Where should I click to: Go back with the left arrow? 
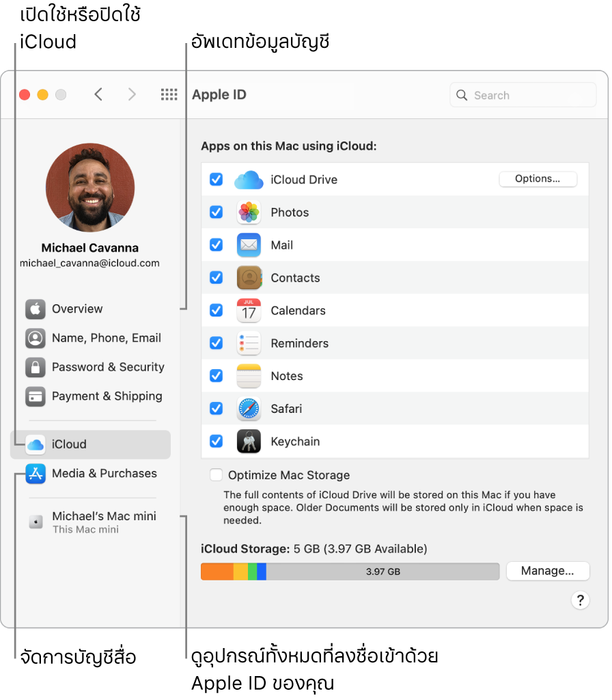coord(98,94)
